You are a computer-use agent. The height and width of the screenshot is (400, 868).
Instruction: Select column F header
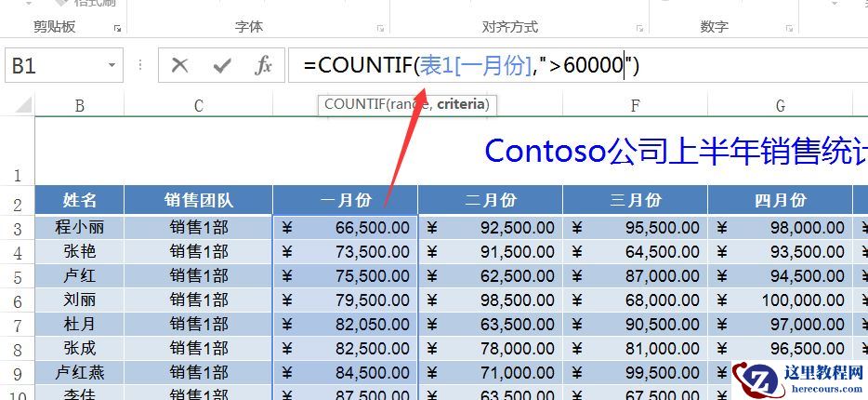point(635,105)
